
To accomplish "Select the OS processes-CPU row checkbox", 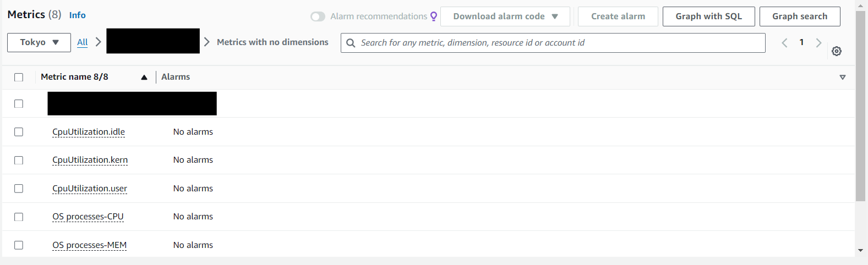I will tap(19, 217).
